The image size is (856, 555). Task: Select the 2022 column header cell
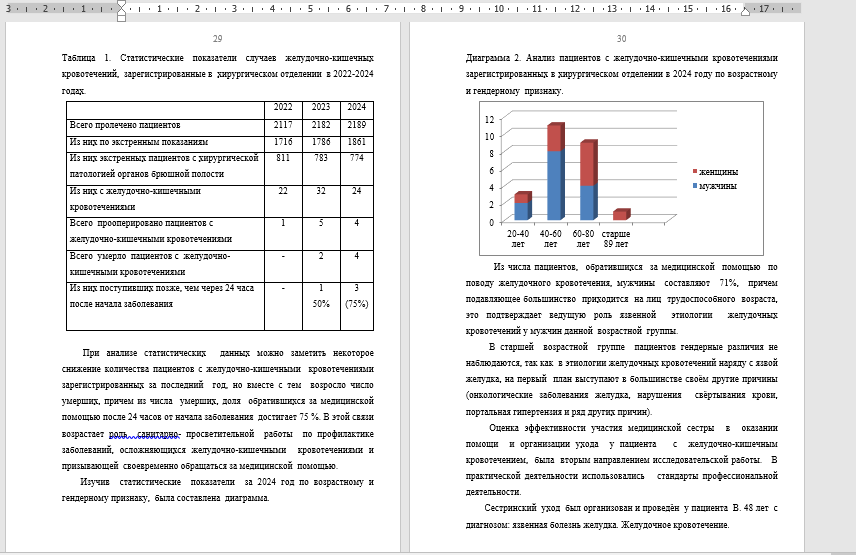point(283,108)
